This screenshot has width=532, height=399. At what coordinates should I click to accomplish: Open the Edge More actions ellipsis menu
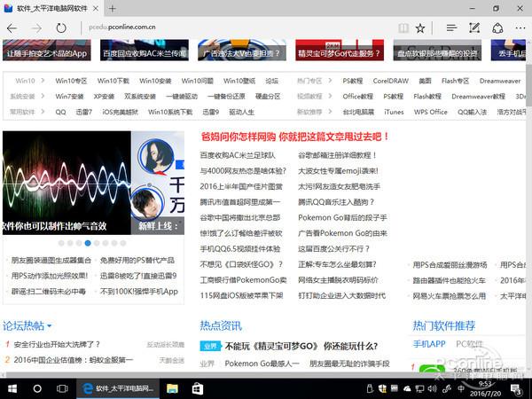pos(520,28)
